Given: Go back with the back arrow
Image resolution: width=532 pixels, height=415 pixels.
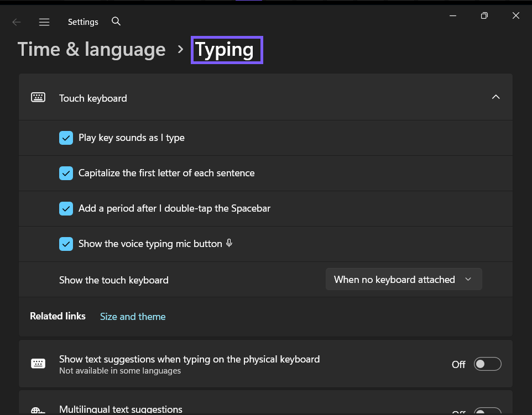Looking at the screenshot, I should [16, 22].
